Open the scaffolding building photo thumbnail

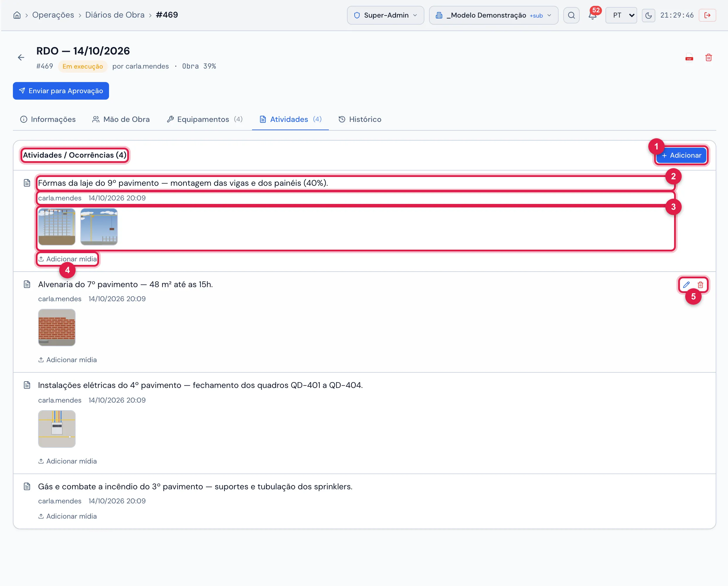[x=57, y=226]
